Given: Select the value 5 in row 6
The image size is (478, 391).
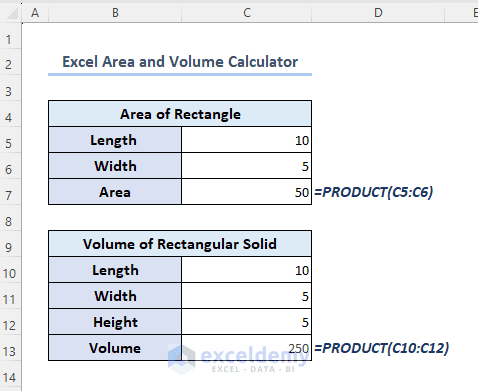Looking at the screenshot, I should pyautogui.click(x=247, y=166).
